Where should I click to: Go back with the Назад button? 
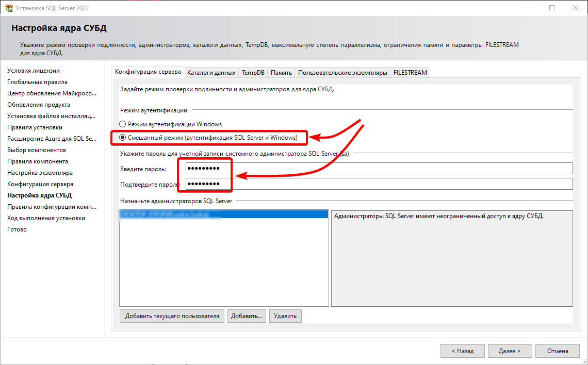tap(462, 351)
